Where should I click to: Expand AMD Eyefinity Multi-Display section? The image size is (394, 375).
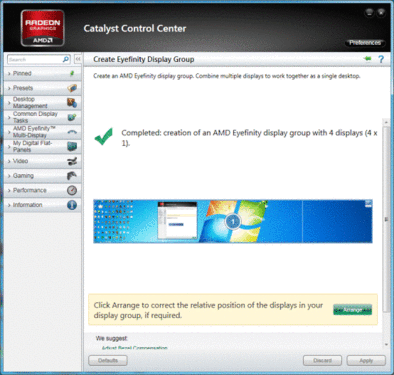(42, 132)
